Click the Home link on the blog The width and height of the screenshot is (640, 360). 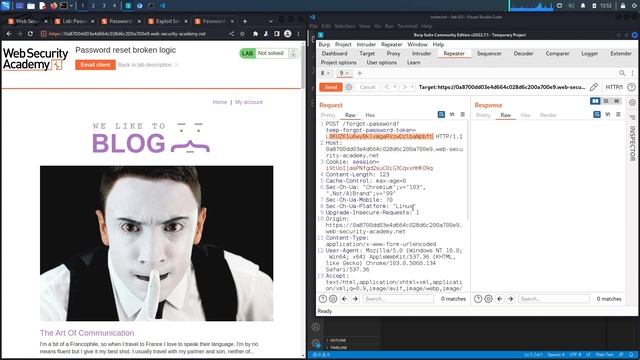(220, 102)
